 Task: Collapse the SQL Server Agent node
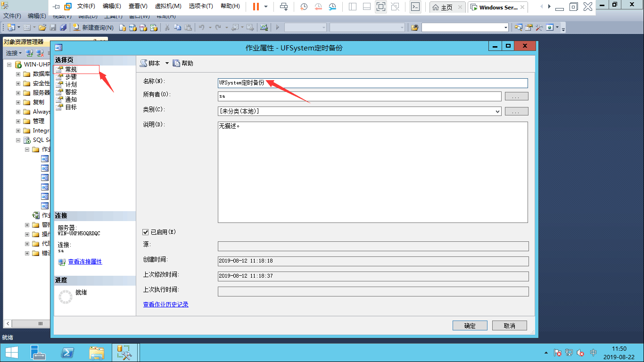(x=18, y=140)
